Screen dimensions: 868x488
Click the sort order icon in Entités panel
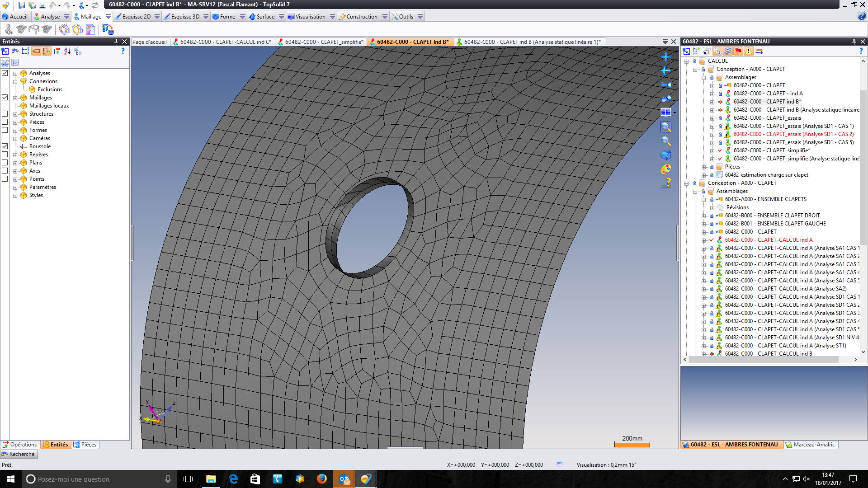[67, 52]
